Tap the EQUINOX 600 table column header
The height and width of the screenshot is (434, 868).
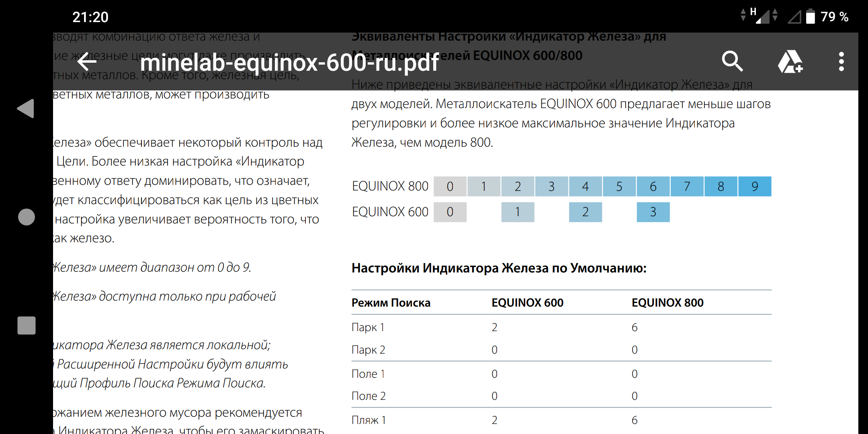click(527, 303)
